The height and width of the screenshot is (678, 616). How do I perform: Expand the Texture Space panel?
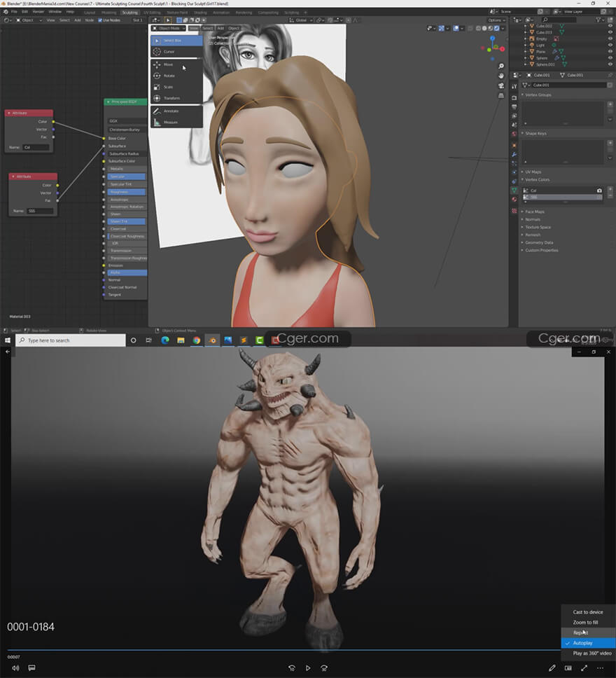538,228
